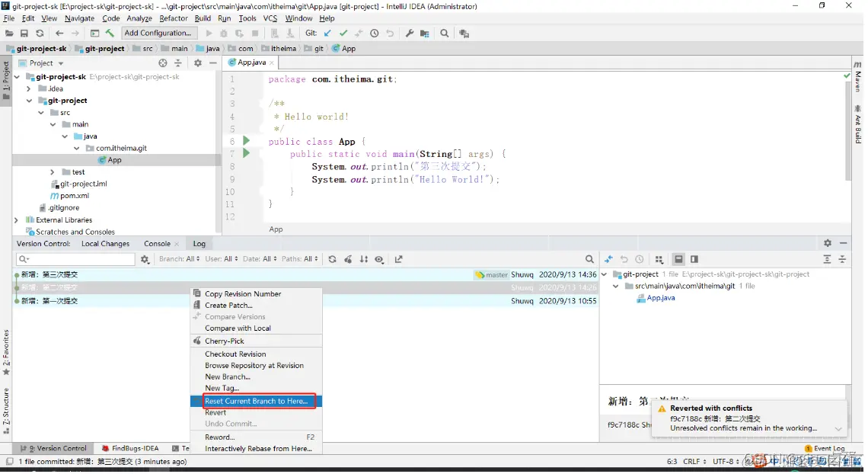Open the Branch: All filter dropdown

tap(180, 259)
